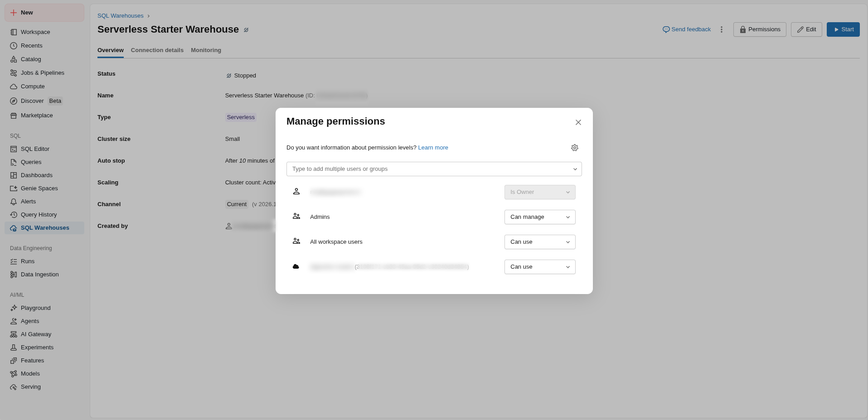Click the Stopped status text

tap(245, 76)
